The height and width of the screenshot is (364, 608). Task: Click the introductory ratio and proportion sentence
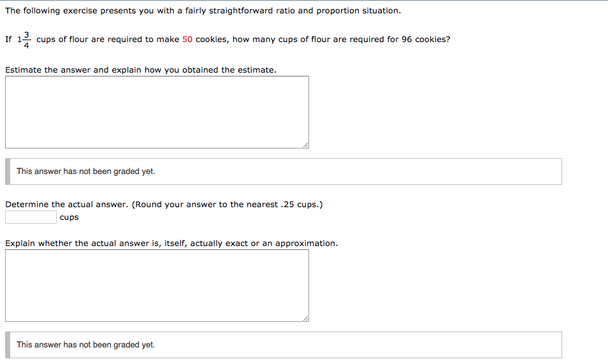click(x=203, y=11)
